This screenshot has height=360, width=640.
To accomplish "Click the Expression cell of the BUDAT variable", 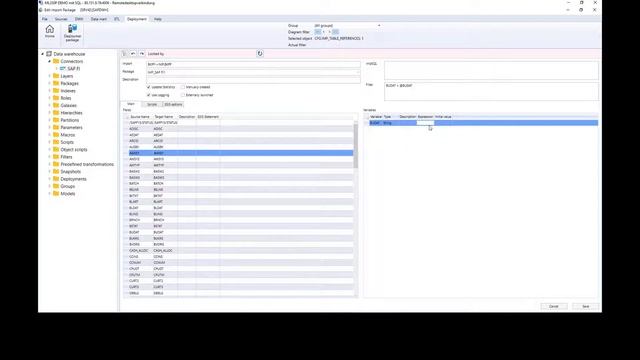I will click(425, 123).
